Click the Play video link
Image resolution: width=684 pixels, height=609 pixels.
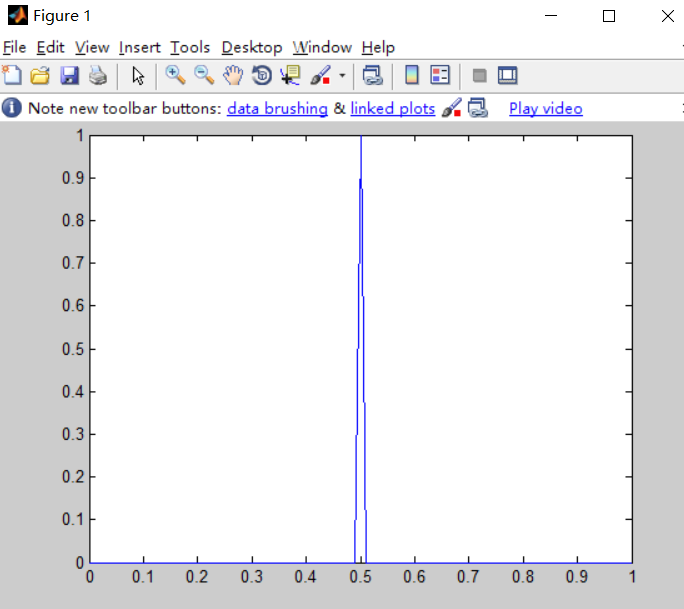pyautogui.click(x=546, y=108)
